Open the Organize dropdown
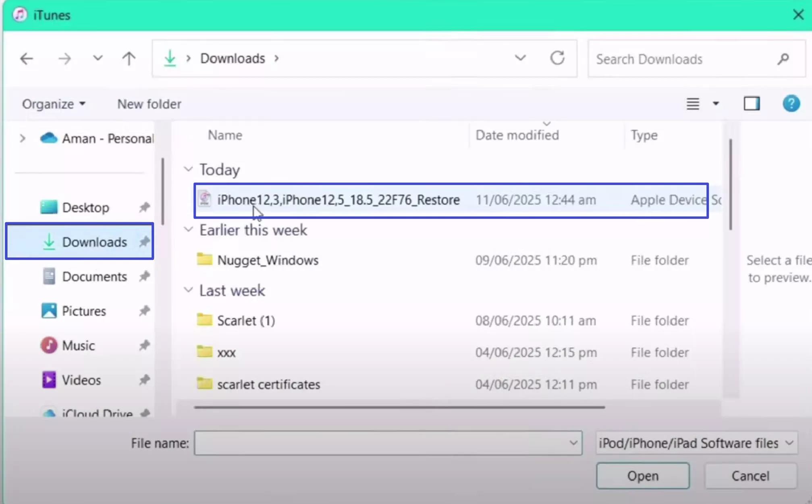 click(53, 104)
